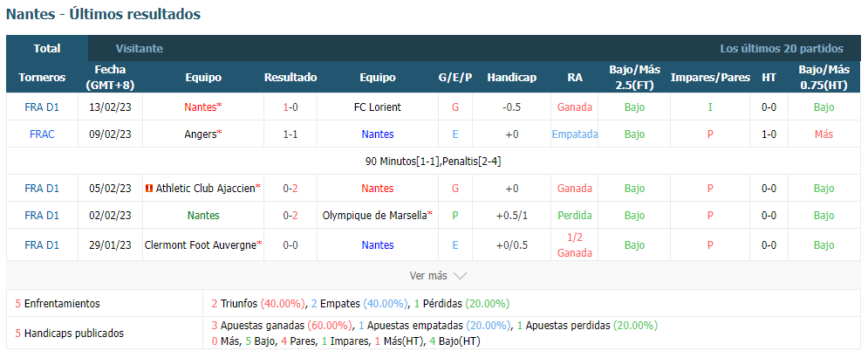Open Clermont Foot Auvergne team page

pyautogui.click(x=201, y=245)
